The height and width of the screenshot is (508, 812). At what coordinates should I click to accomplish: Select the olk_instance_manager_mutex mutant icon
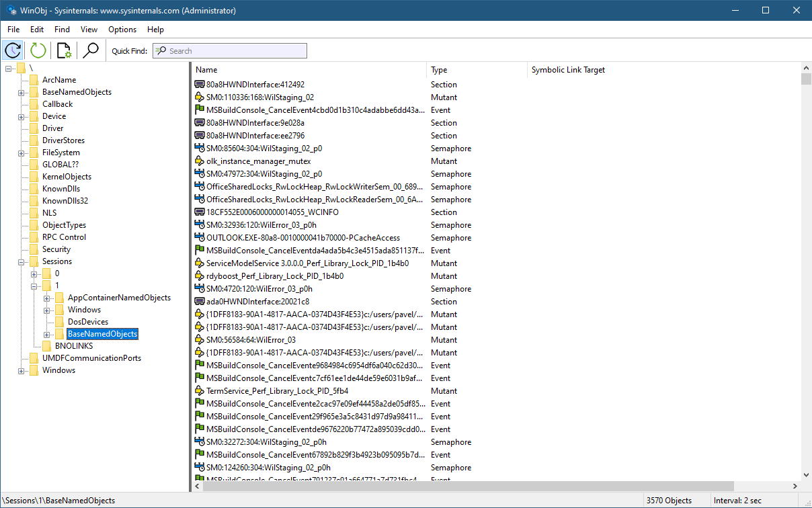(199, 161)
